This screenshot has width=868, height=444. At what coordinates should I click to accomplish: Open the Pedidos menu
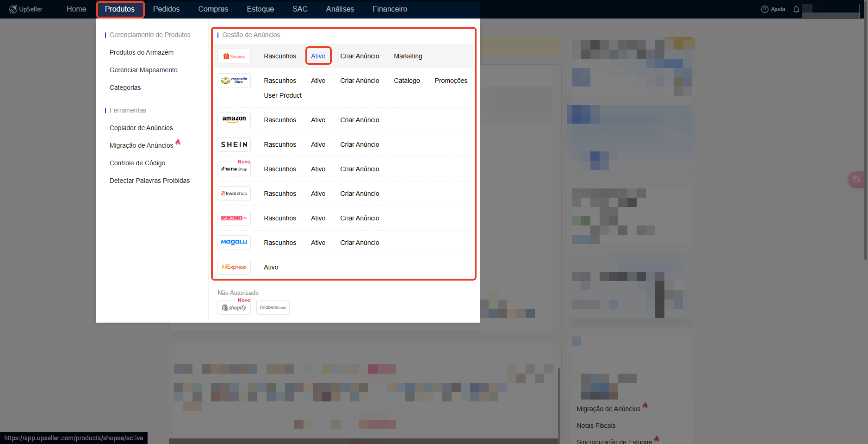pyautogui.click(x=167, y=9)
